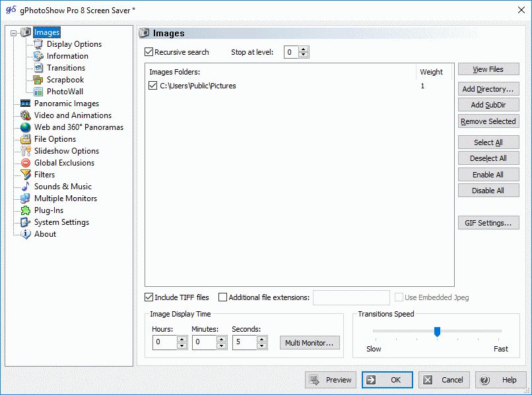
Task: Decrease the Minutes spinner
Action: (x=222, y=346)
